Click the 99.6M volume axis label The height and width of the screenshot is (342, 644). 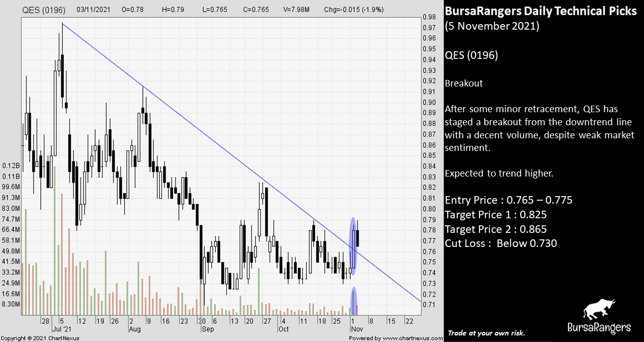11,187
